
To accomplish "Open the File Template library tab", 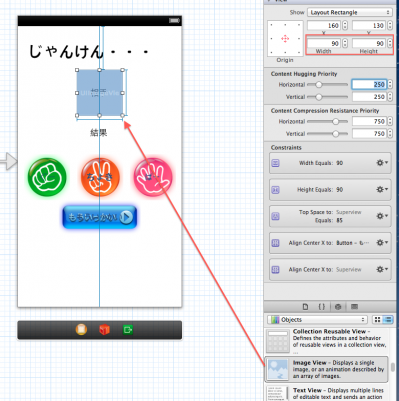I will click(305, 307).
